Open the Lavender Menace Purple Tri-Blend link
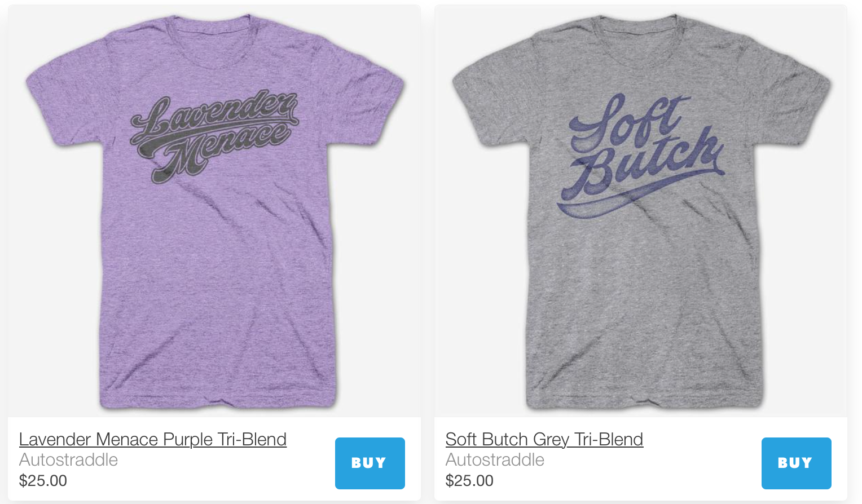The width and height of the screenshot is (862, 504). tap(153, 439)
